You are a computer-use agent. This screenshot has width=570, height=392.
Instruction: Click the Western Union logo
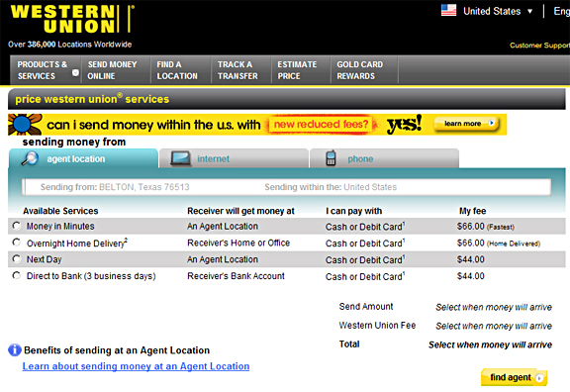click(72, 19)
